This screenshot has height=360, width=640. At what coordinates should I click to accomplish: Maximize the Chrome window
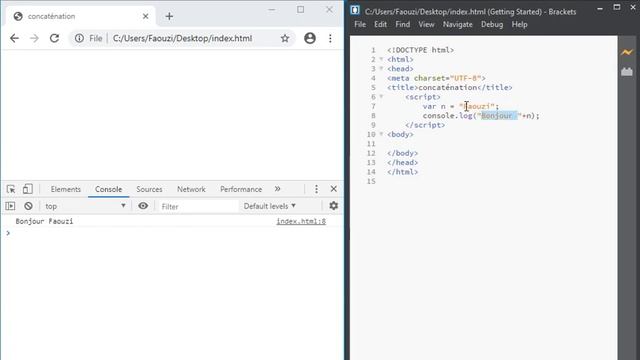(300, 9)
